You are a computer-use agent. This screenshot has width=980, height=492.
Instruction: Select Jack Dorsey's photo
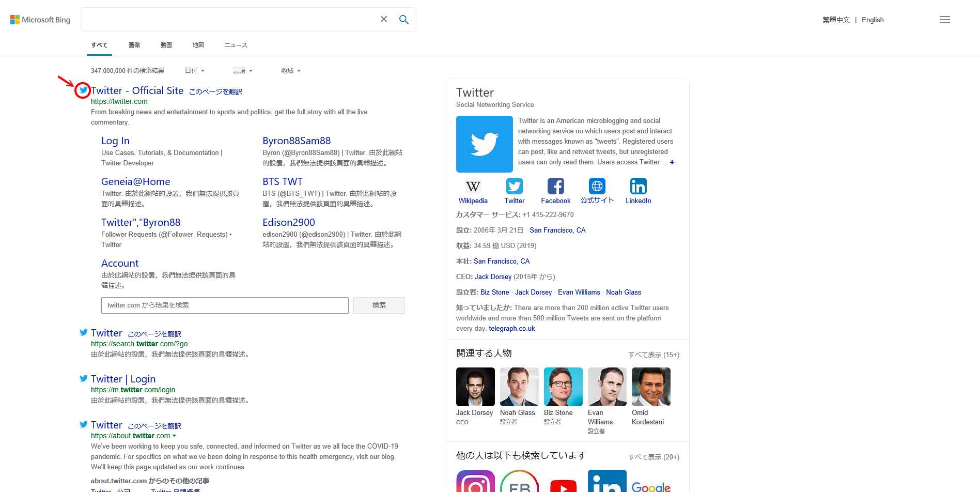pos(475,387)
